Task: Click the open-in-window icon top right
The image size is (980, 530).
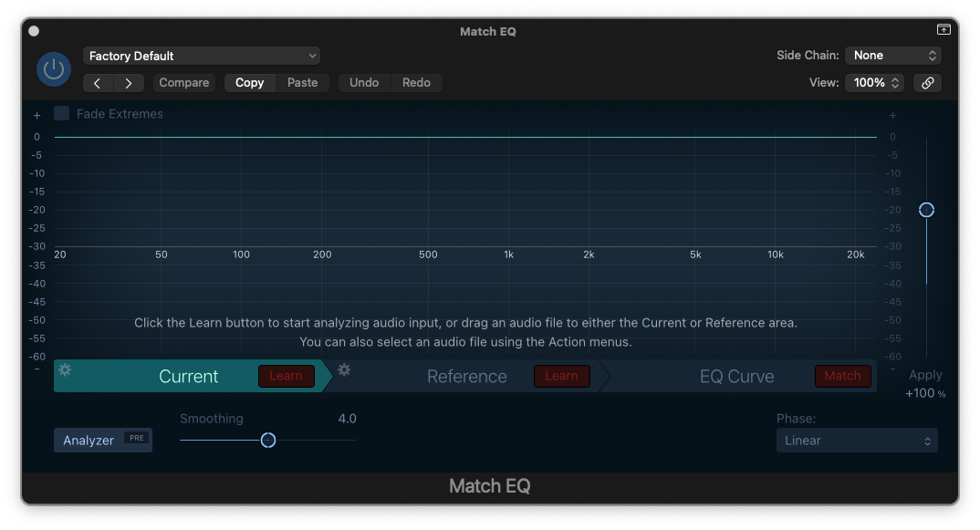Action: click(944, 28)
